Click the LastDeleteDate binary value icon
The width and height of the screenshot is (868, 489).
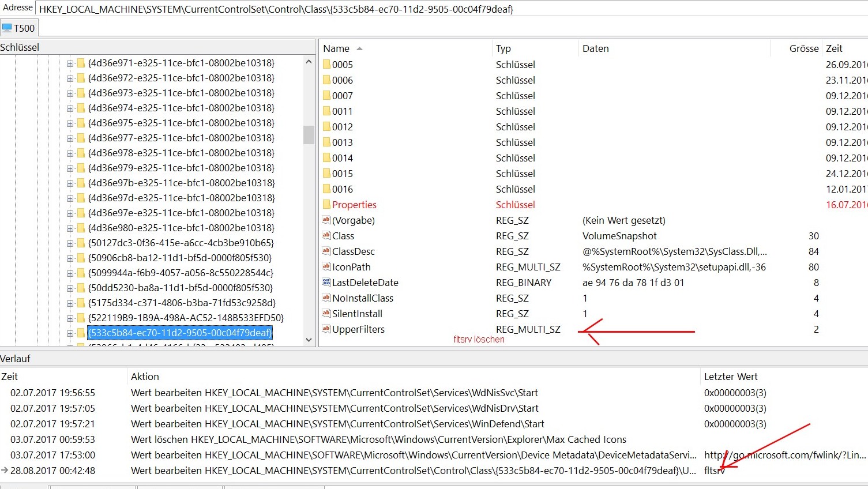(326, 282)
